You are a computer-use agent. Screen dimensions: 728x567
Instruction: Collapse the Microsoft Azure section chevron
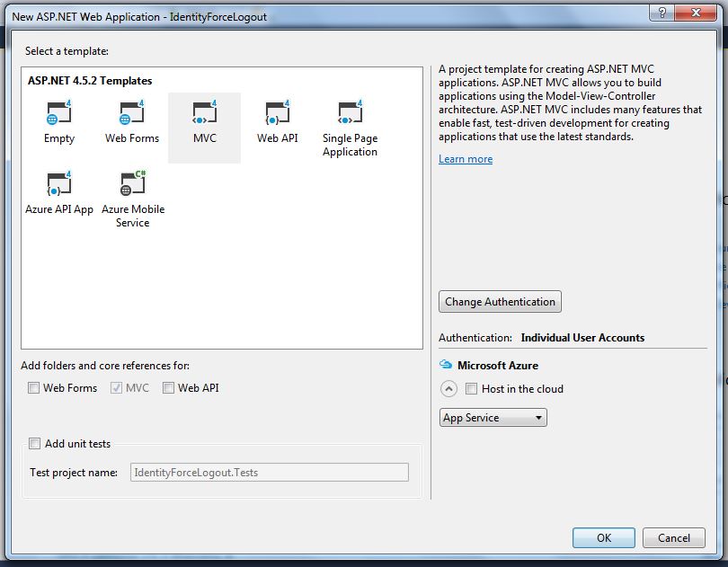(x=448, y=389)
